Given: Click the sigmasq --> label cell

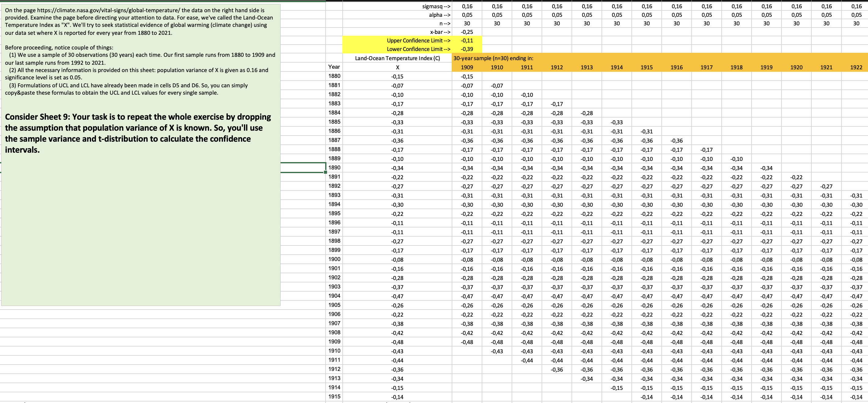Looking at the screenshot, I should tap(436, 6).
